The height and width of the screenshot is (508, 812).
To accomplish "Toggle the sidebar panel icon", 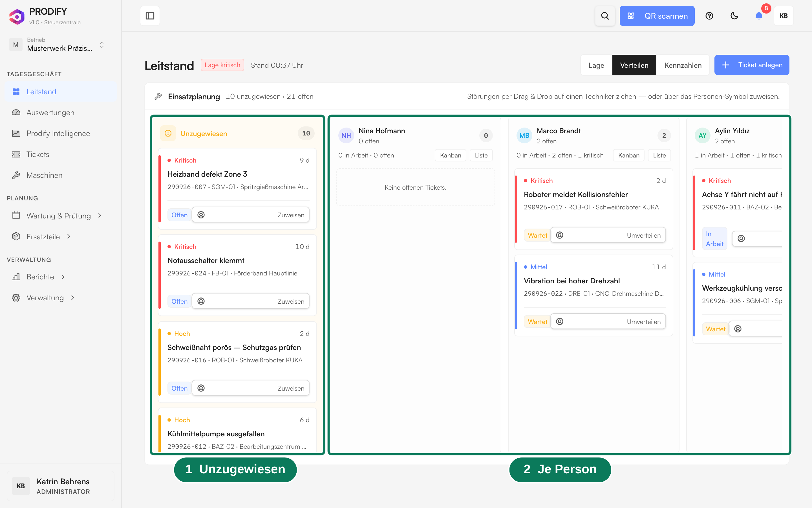I will pos(150,16).
